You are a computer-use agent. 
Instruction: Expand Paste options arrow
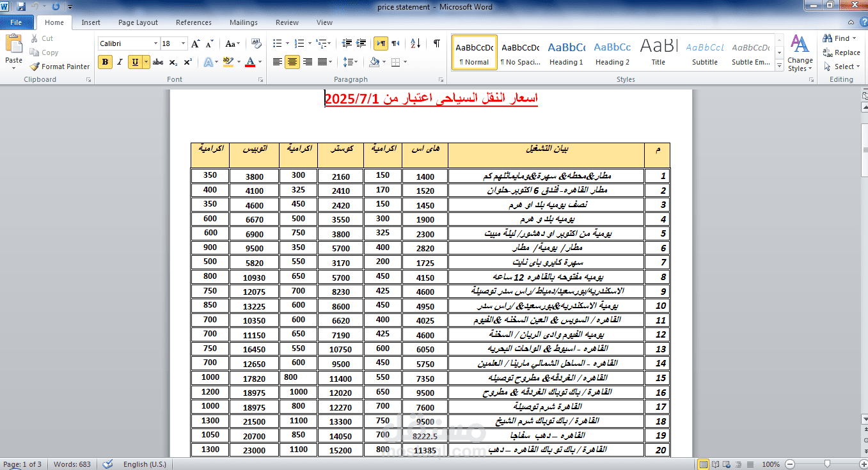pos(13,68)
